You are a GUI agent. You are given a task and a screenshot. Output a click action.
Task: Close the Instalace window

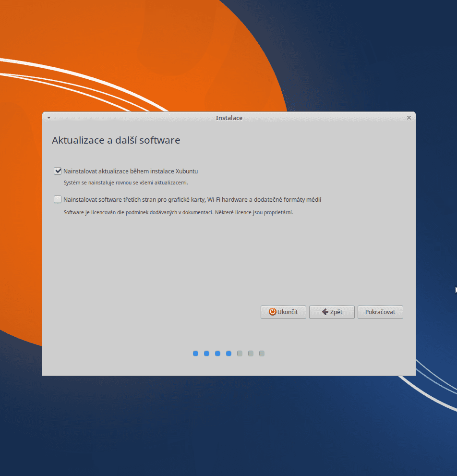[409, 117]
